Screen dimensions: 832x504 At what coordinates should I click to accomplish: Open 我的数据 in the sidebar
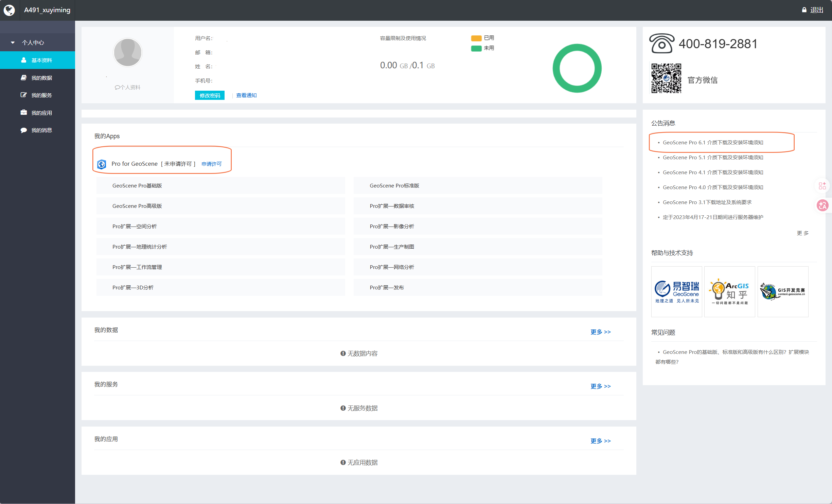(x=41, y=78)
